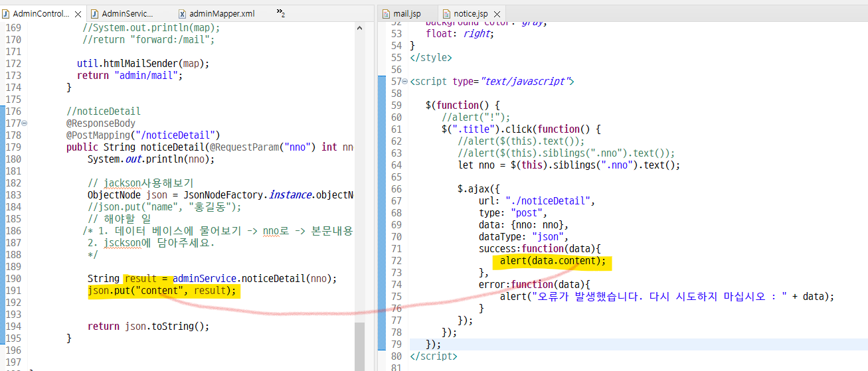Click the $(".title").click(function() line
This screenshot has width=868, height=371.
click(x=521, y=129)
